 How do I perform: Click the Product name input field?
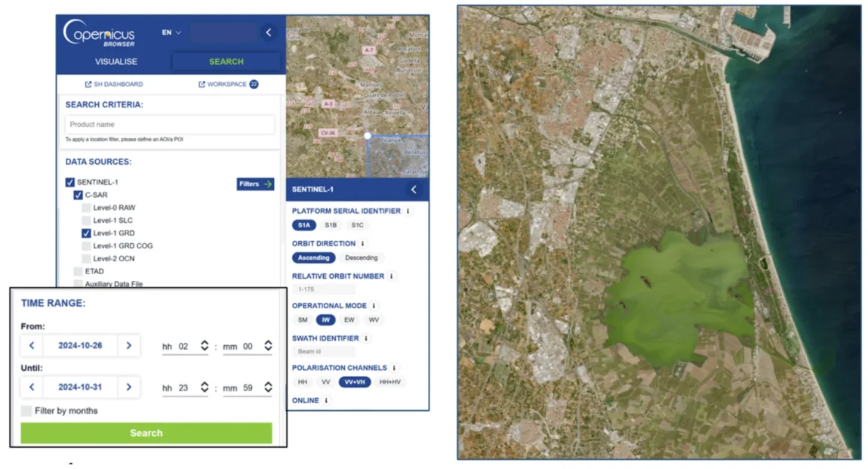pos(169,124)
